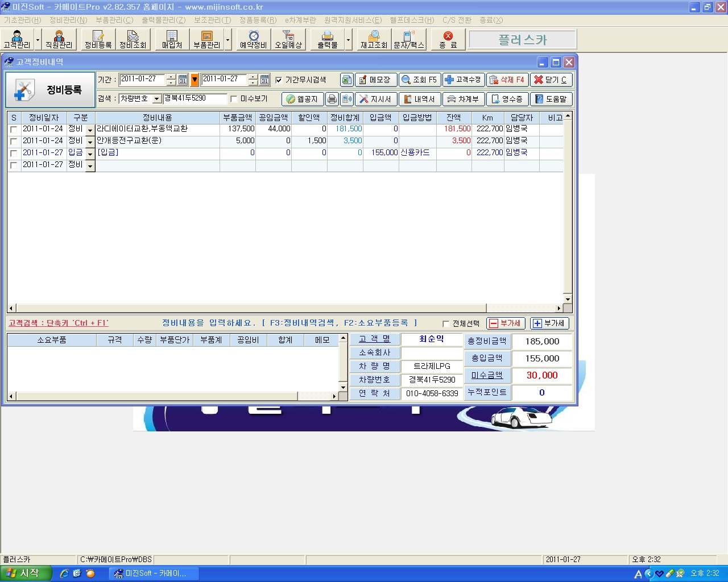Screen dimensions: 728x582
Task: Open 구분 dropdown in the last empty row
Action: tap(90, 166)
